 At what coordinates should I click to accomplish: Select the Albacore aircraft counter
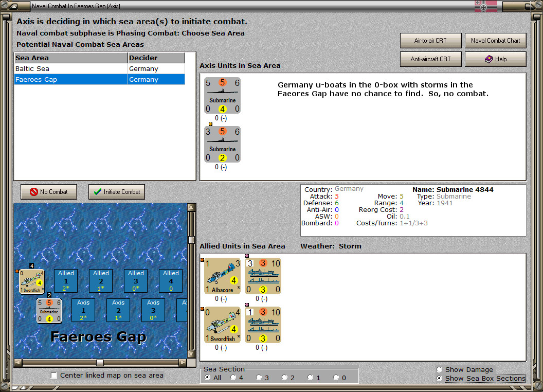[x=222, y=276]
